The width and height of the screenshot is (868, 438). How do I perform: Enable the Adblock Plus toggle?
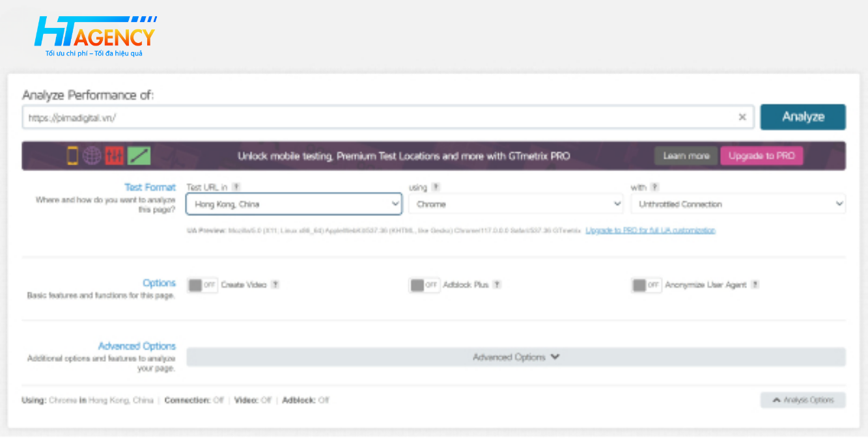[425, 285]
